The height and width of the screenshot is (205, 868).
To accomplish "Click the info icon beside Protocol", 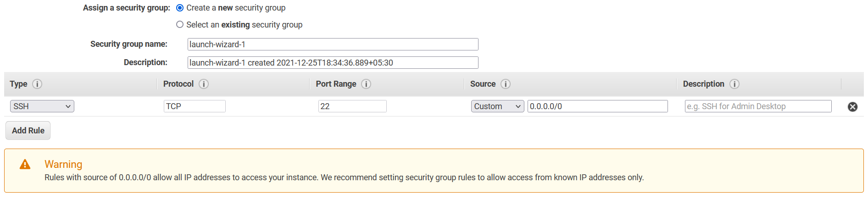I will [x=204, y=84].
